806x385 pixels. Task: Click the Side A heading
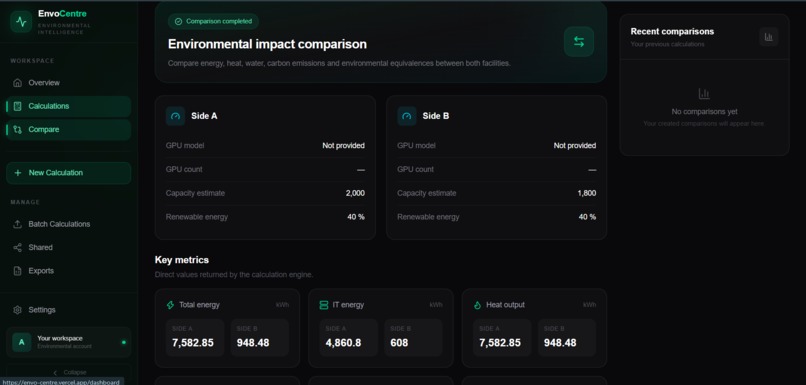204,116
